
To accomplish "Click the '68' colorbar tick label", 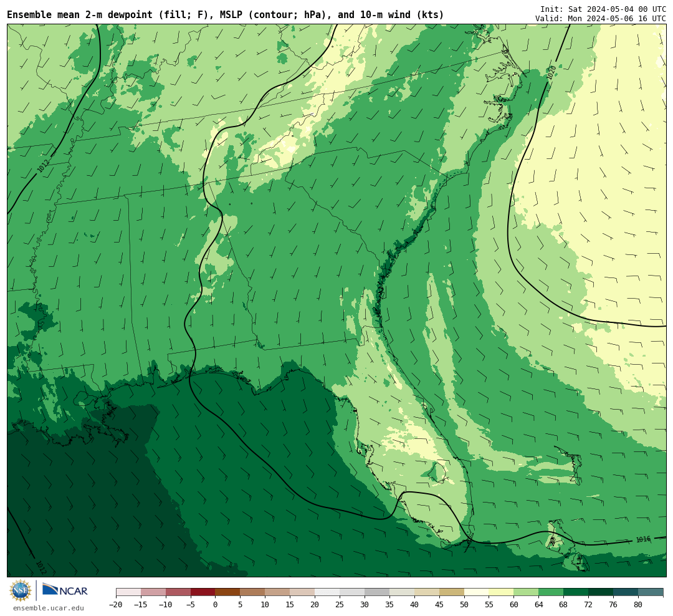I will (563, 605).
